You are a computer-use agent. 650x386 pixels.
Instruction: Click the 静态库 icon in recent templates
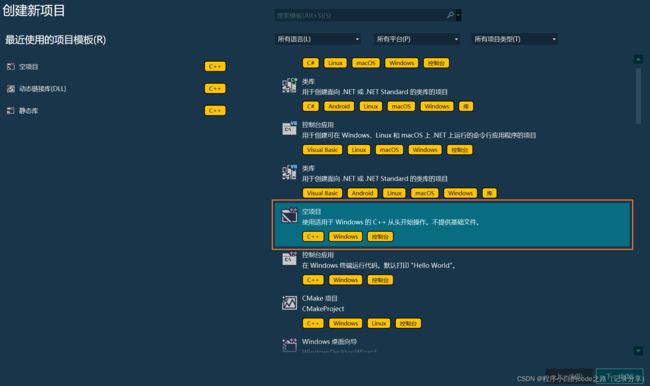pos(11,110)
